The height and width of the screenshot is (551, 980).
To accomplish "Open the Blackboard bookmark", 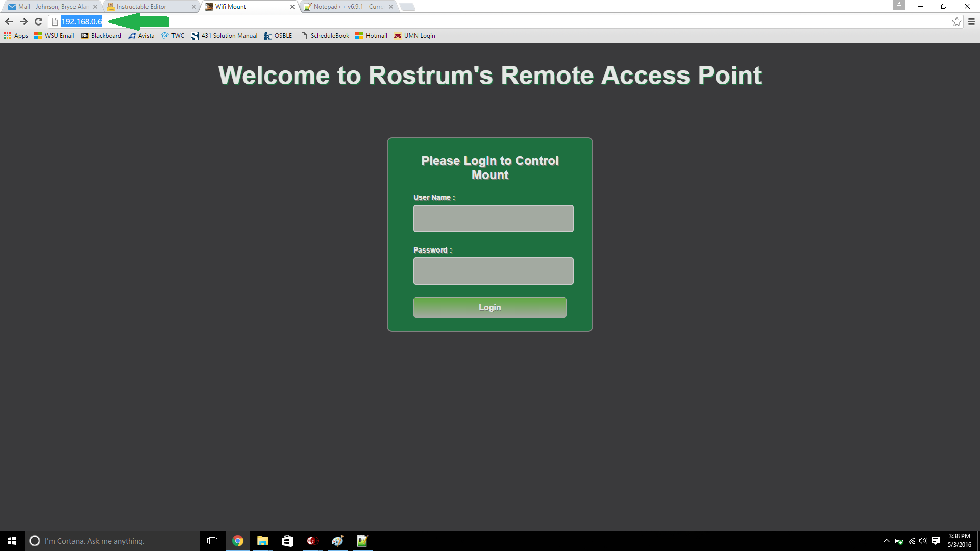I will 101,36.
